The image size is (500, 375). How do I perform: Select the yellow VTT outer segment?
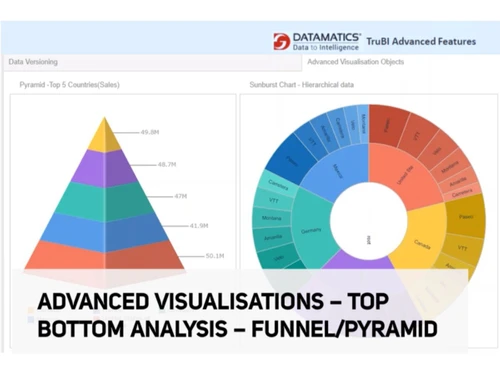(463, 248)
